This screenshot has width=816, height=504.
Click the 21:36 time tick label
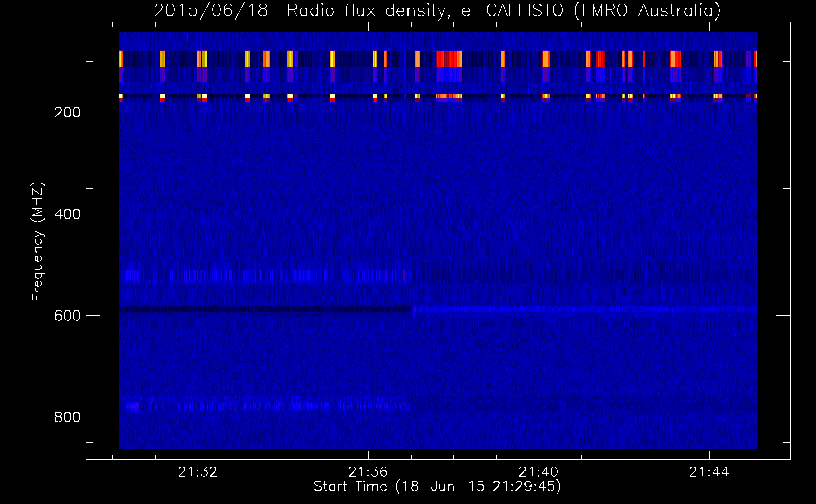[368, 472]
